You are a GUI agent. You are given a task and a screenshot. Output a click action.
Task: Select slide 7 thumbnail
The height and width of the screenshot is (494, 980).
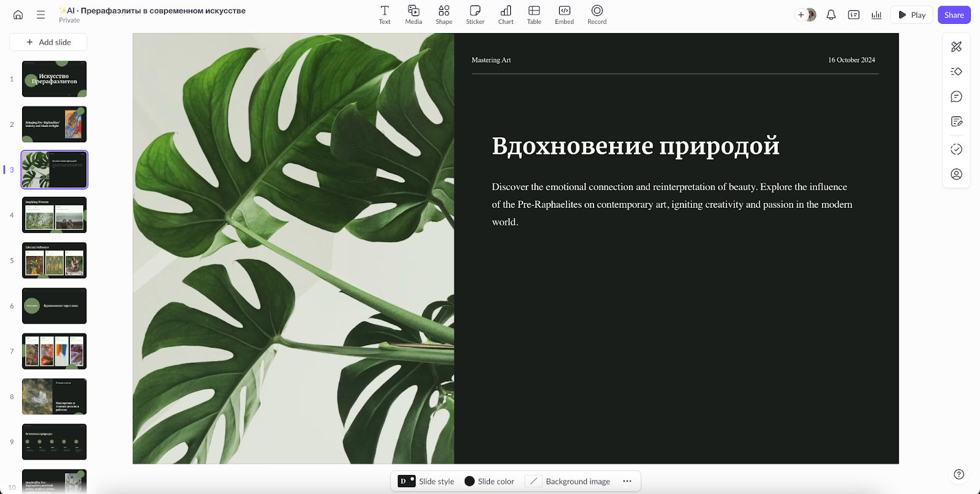[55, 351]
